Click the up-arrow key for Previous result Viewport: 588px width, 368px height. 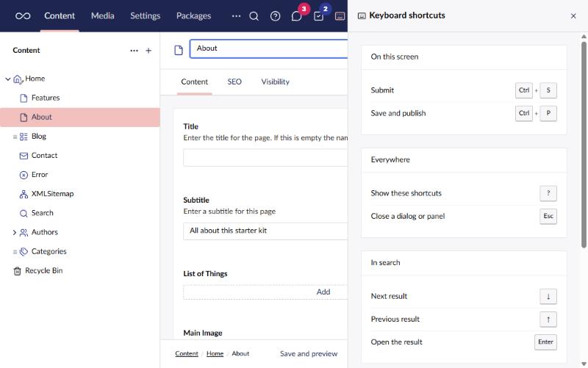coord(548,320)
